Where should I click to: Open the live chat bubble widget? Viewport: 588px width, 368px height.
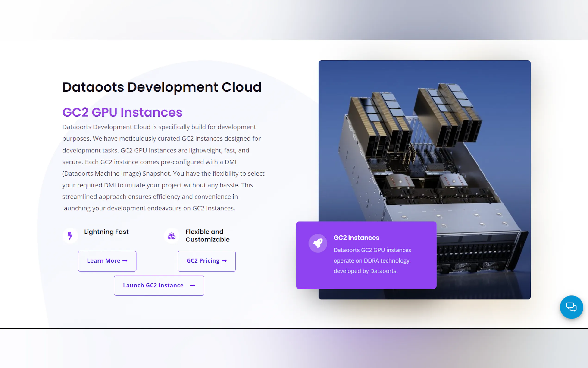point(571,307)
